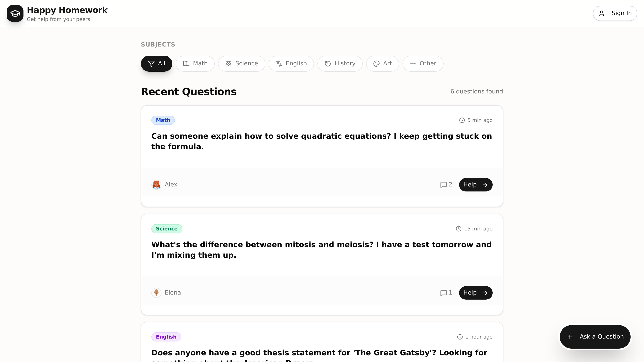644x362 pixels.
Task: Click Elena's avatar picture
Action: [156, 293]
